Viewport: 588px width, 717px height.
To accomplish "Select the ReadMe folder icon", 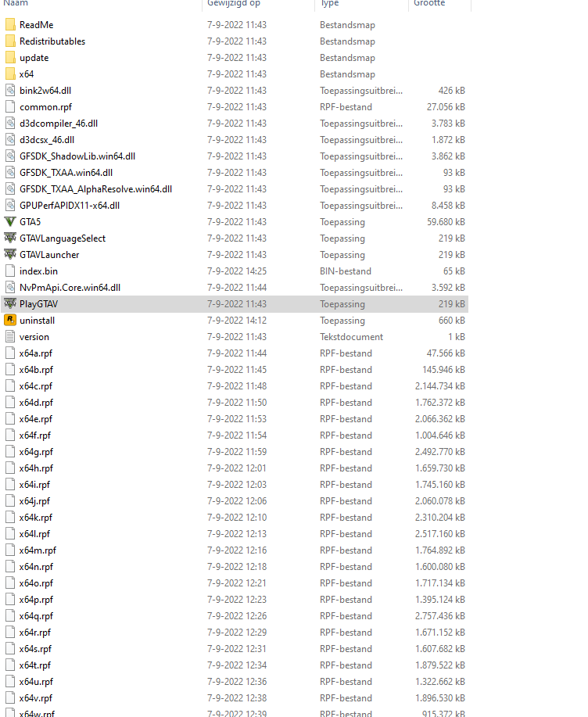I will tap(10, 25).
